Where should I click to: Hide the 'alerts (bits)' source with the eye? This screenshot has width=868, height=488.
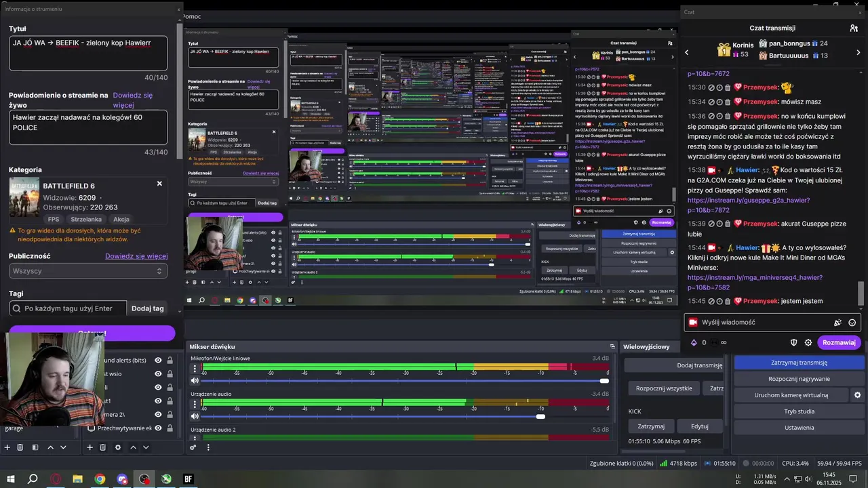coord(158,361)
